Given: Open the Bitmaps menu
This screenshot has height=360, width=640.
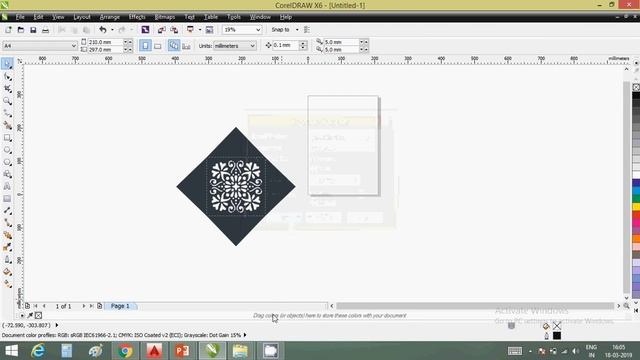Looking at the screenshot, I should tap(164, 17).
